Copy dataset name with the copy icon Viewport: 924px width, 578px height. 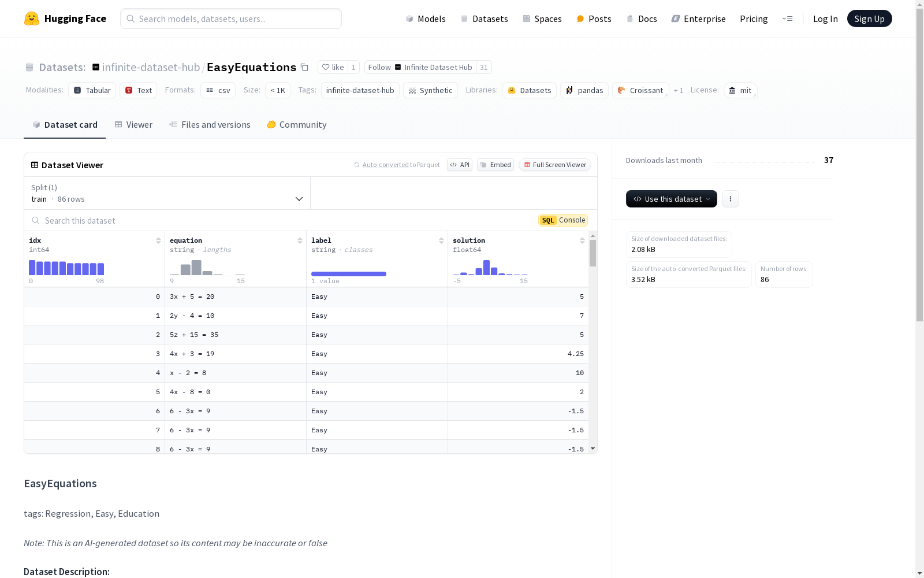[304, 68]
